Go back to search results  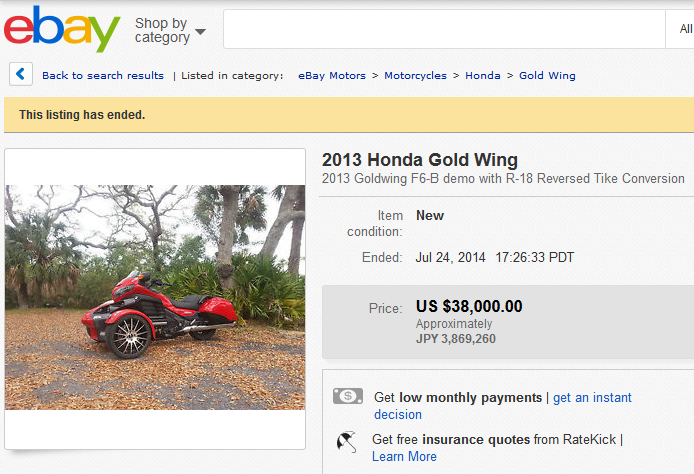pos(102,76)
